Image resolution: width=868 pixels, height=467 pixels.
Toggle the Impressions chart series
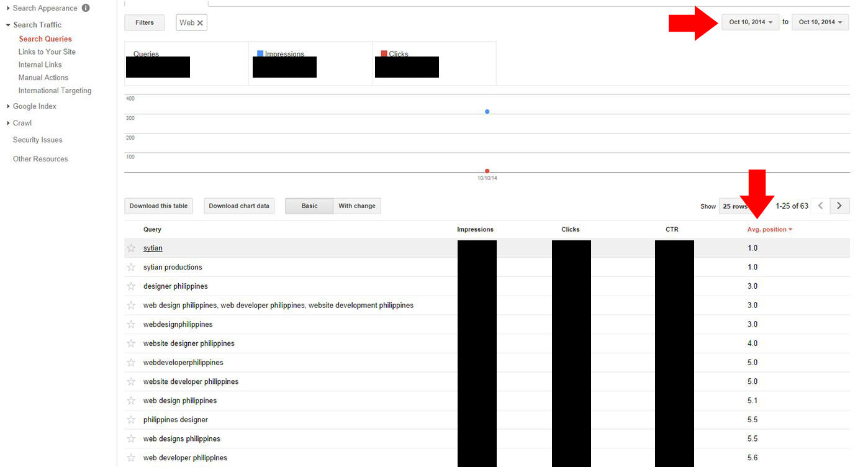(x=260, y=54)
